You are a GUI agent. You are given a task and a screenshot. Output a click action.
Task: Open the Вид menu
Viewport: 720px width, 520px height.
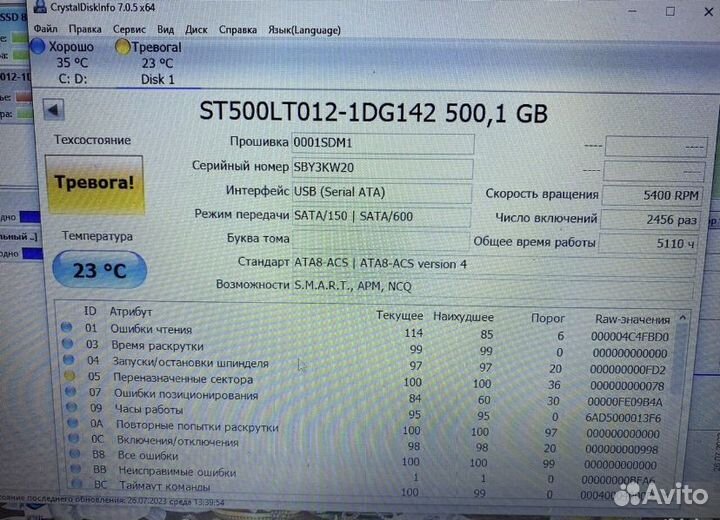(x=165, y=29)
